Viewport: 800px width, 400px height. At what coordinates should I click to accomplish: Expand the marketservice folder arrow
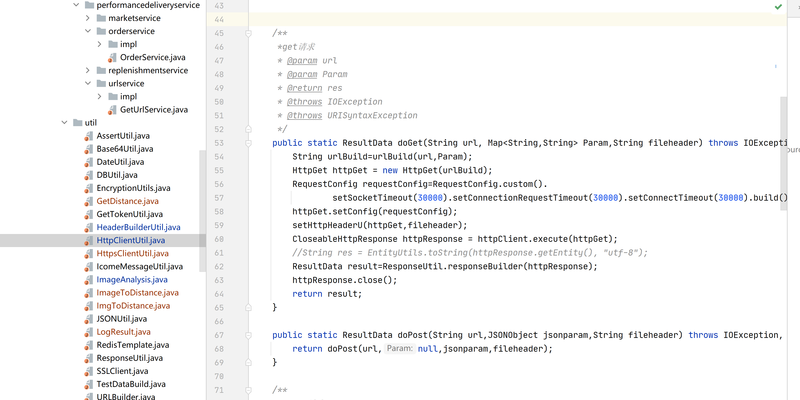[x=87, y=18]
